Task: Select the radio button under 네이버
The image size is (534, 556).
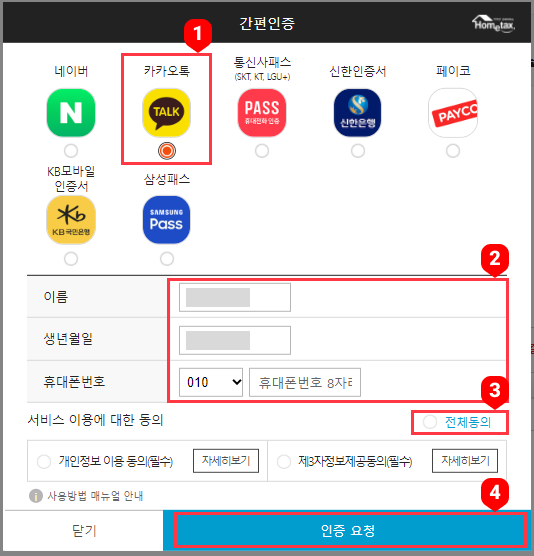Action: pyautogui.click(x=71, y=151)
